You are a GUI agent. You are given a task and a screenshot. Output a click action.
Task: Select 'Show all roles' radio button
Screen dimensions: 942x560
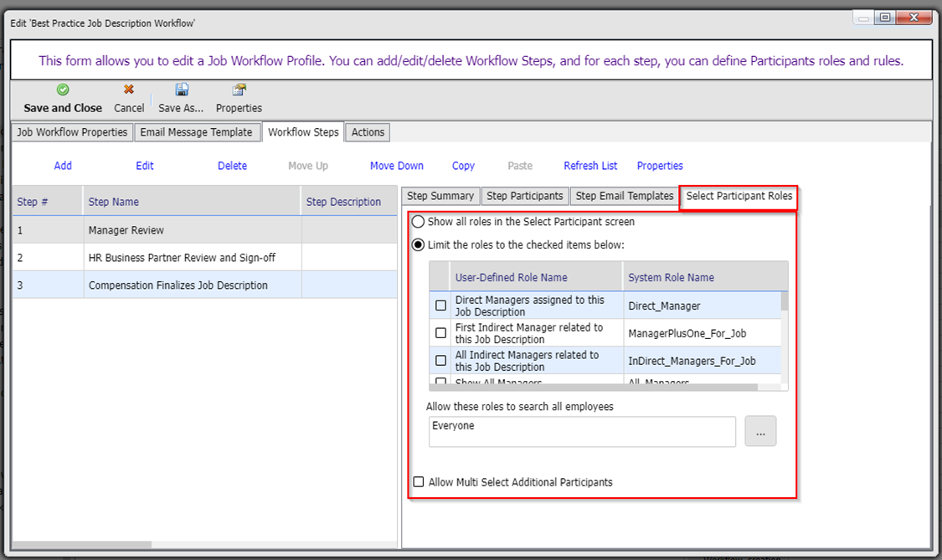click(x=418, y=222)
